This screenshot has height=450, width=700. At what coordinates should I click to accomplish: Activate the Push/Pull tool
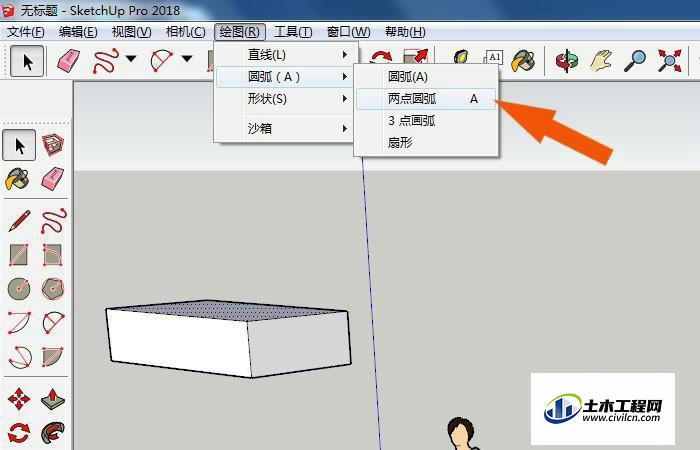(53, 399)
